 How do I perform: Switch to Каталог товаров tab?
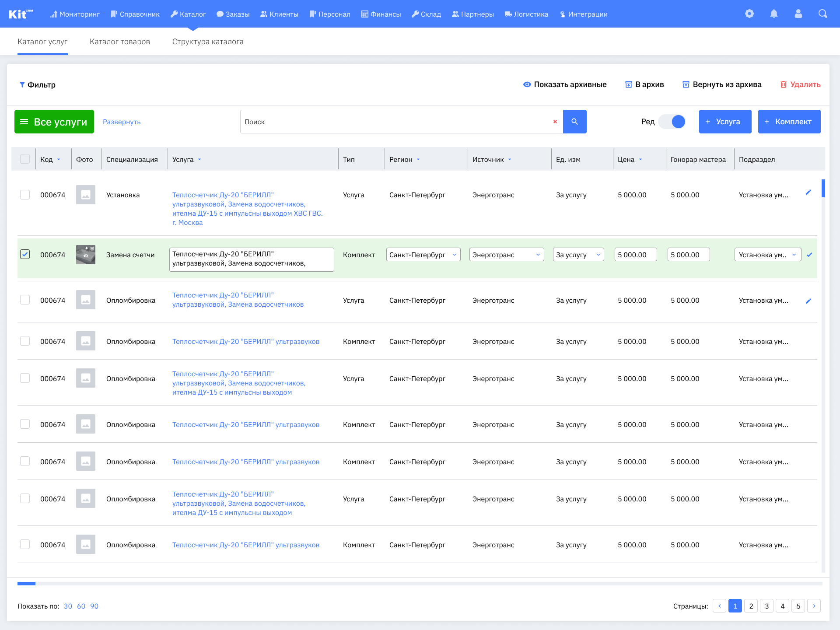click(x=119, y=42)
